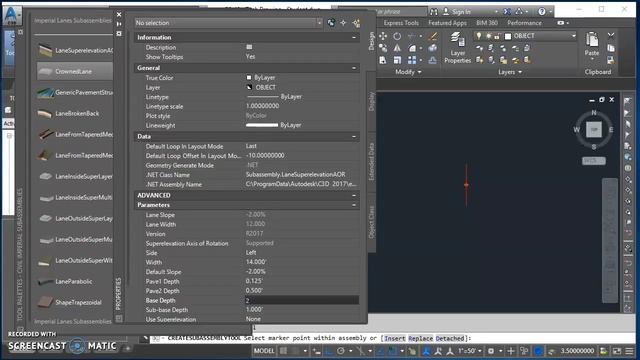Click the Select Objects icon in properties palette
Viewport: 640px width, 360px height.
coord(343,23)
